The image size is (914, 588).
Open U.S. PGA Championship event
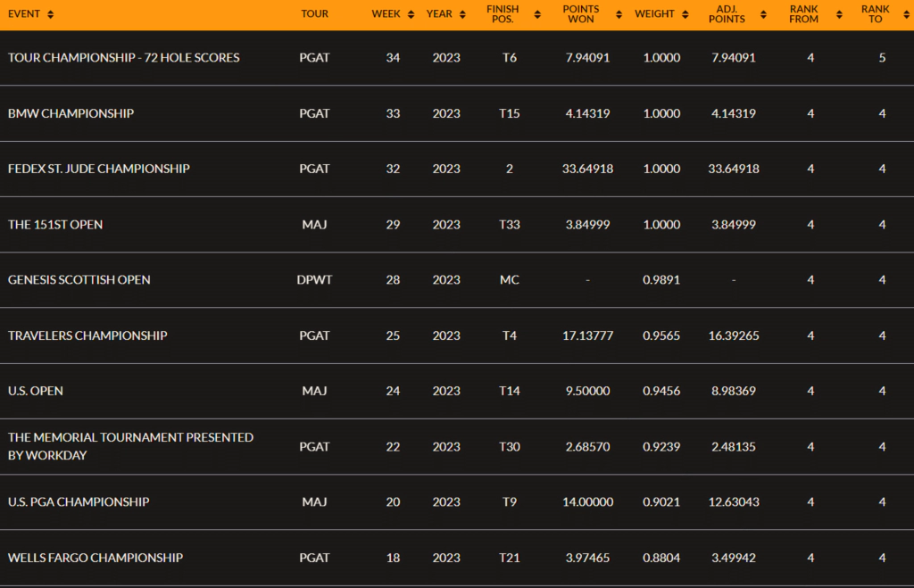[x=79, y=502]
